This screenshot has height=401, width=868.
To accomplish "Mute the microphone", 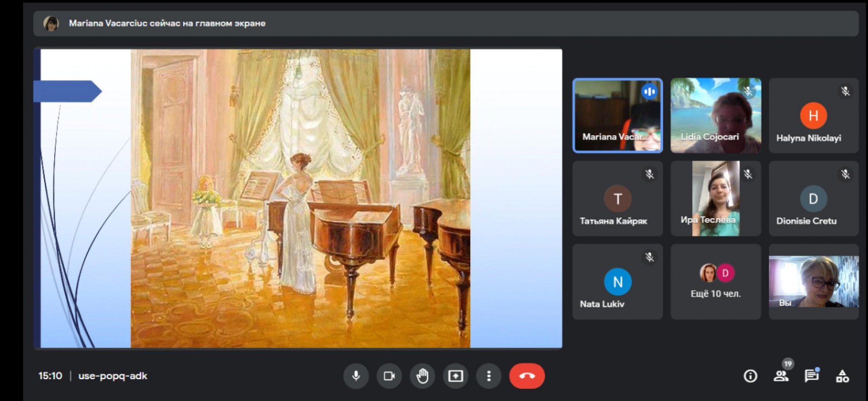I will click(x=356, y=376).
